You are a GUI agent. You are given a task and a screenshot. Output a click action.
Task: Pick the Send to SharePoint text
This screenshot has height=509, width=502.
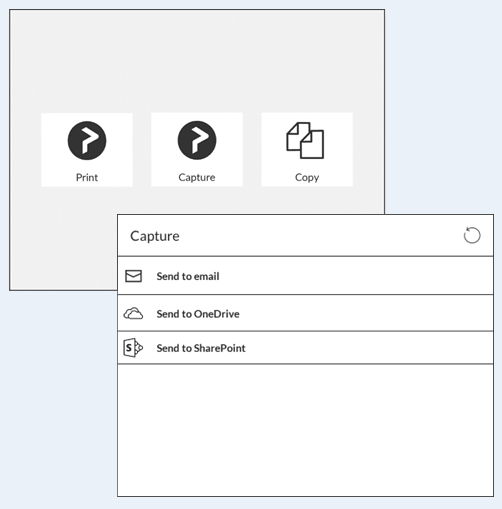pos(201,348)
